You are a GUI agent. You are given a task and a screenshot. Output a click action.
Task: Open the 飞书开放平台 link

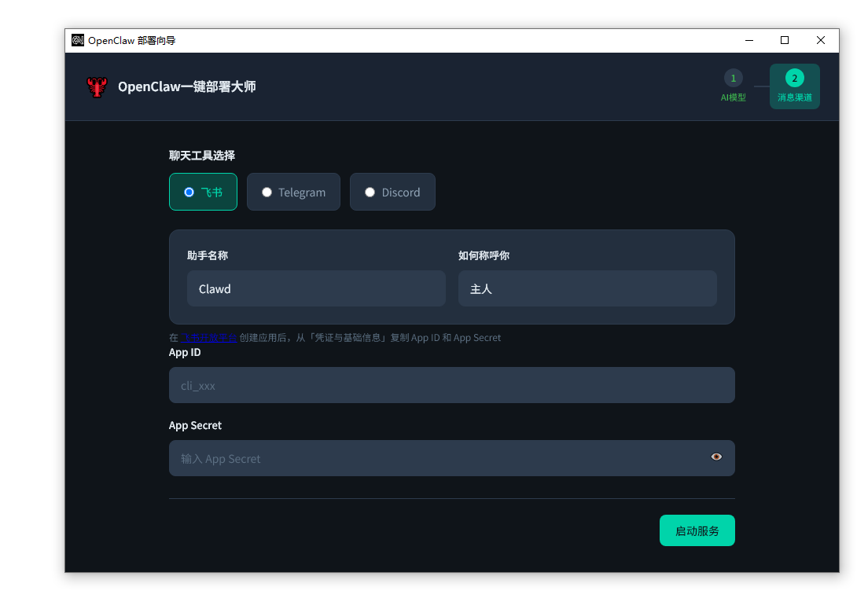(208, 337)
